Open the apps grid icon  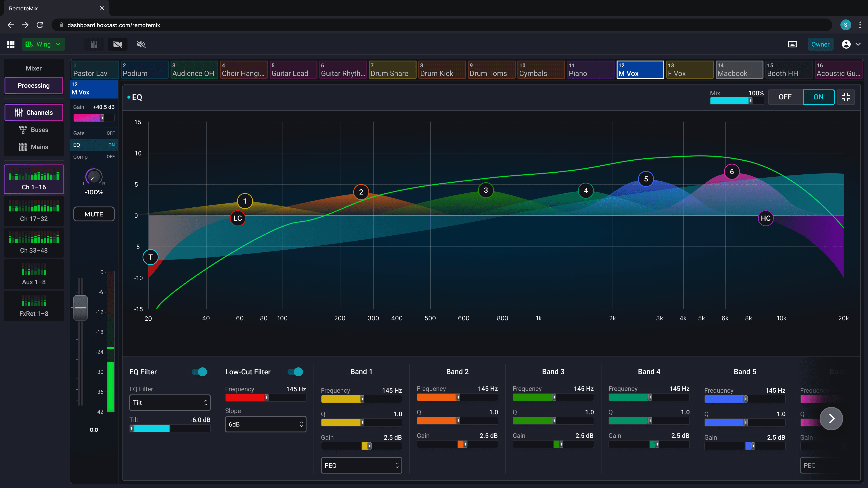pos(11,44)
